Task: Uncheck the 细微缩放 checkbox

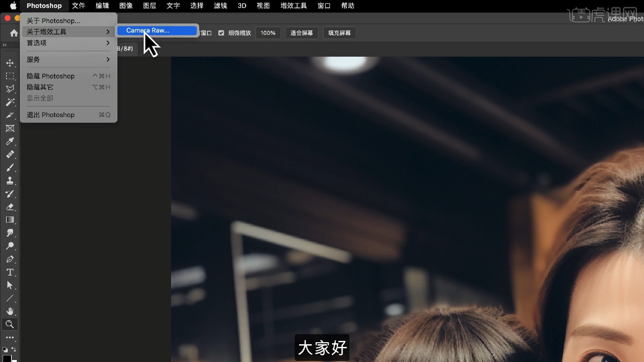Action: 221,33
